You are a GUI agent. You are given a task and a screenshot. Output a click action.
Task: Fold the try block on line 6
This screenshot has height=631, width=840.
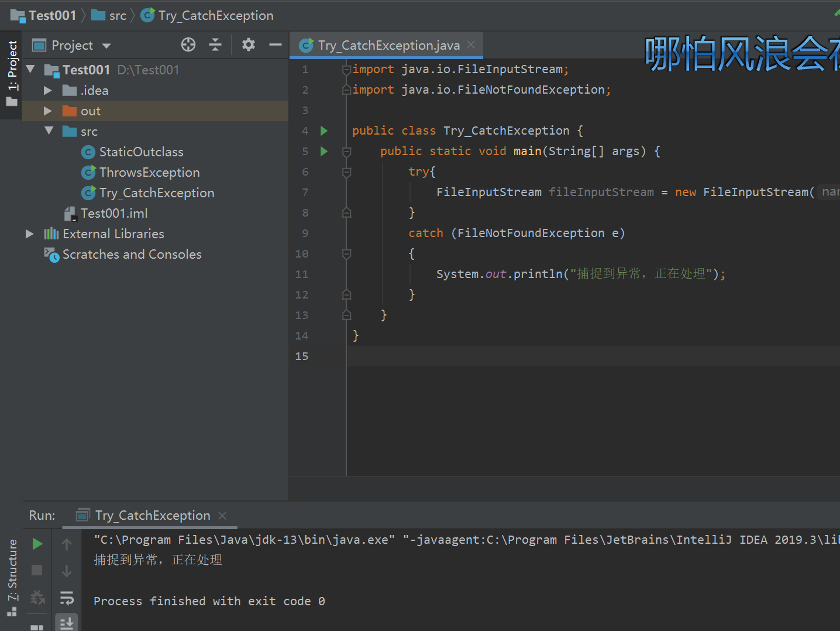346,172
